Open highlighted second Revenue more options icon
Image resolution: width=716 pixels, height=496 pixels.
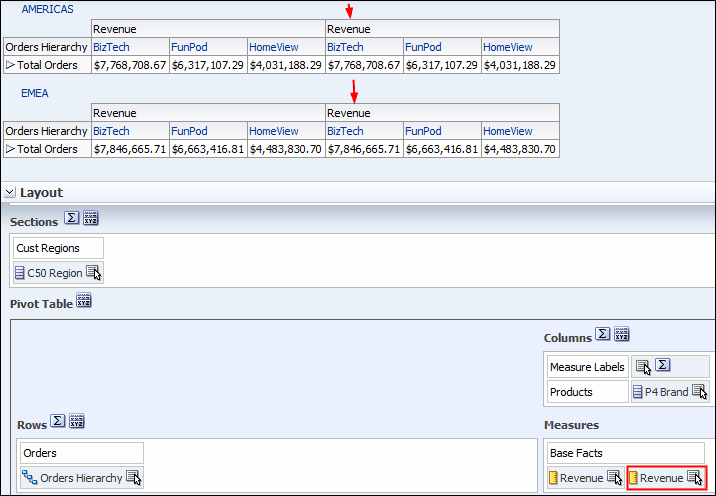695,478
